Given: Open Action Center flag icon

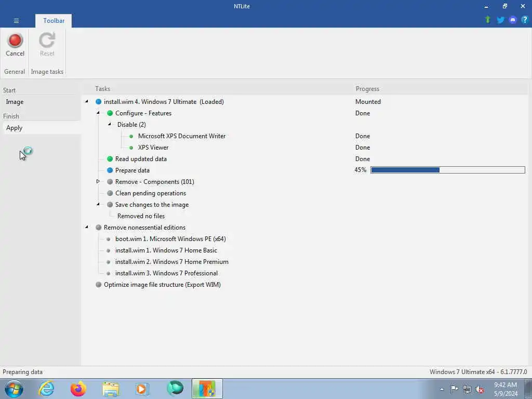Looking at the screenshot, I should tap(454, 389).
